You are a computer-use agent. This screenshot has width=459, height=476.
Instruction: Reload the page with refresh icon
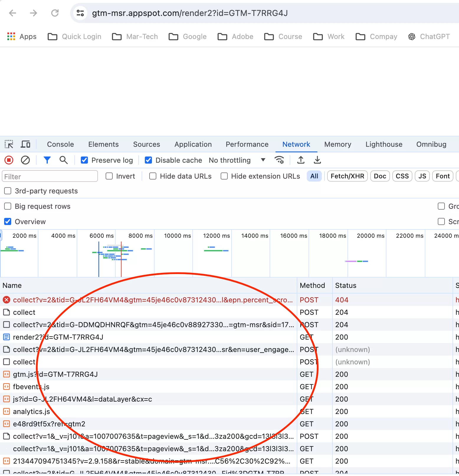(55, 13)
